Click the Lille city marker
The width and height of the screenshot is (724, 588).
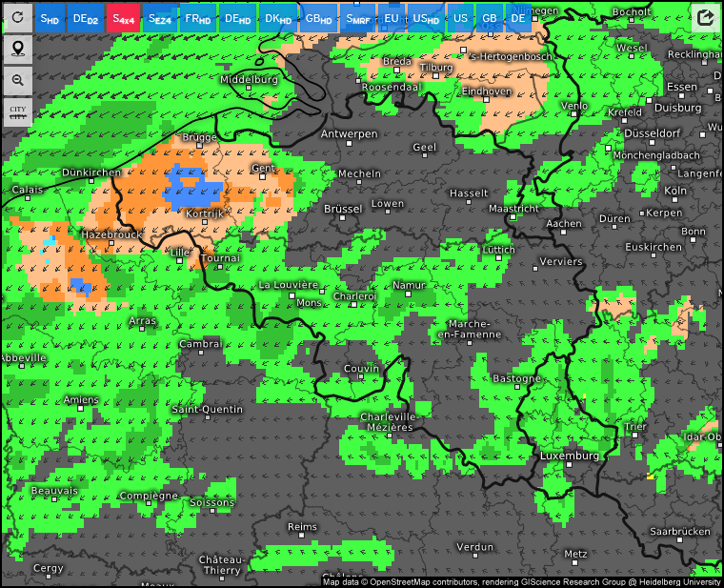[x=180, y=261]
